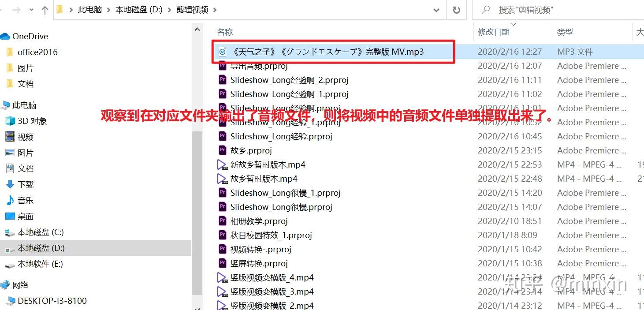
Task: Click the Refresh icon next to address bar
Action: (457, 10)
